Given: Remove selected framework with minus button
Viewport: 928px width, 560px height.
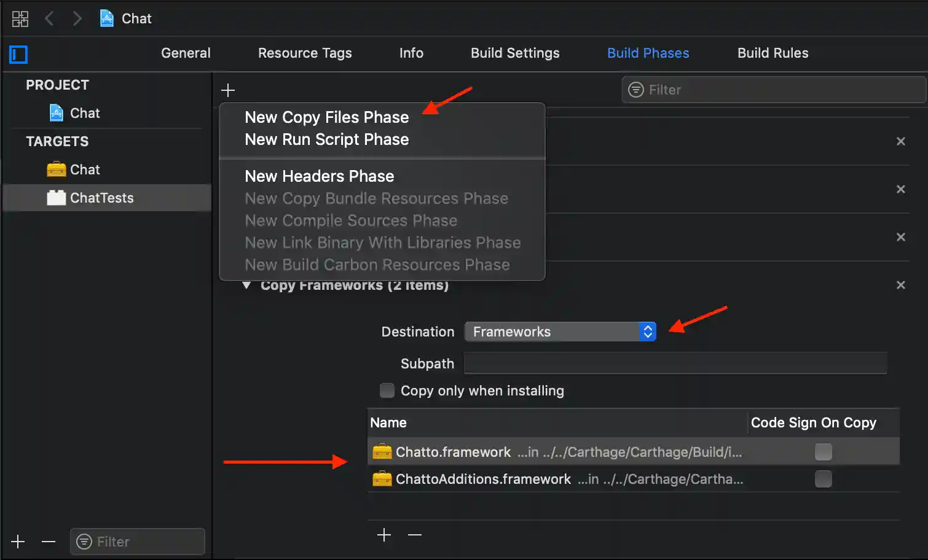Looking at the screenshot, I should point(415,535).
